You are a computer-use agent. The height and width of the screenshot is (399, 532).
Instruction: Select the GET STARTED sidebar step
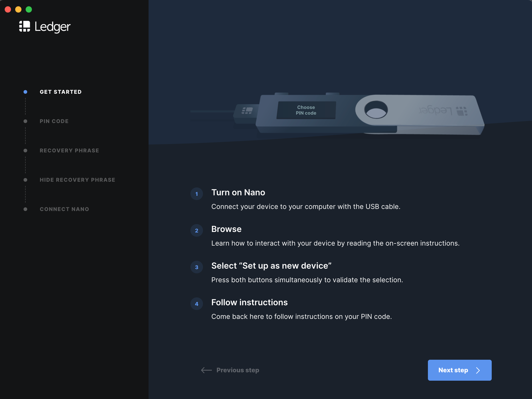pos(61,92)
